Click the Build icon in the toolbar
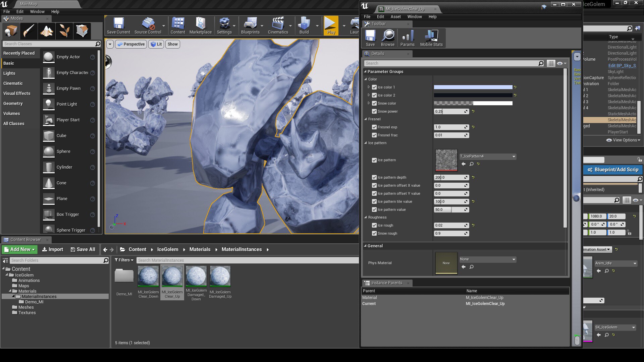 [304, 25]
